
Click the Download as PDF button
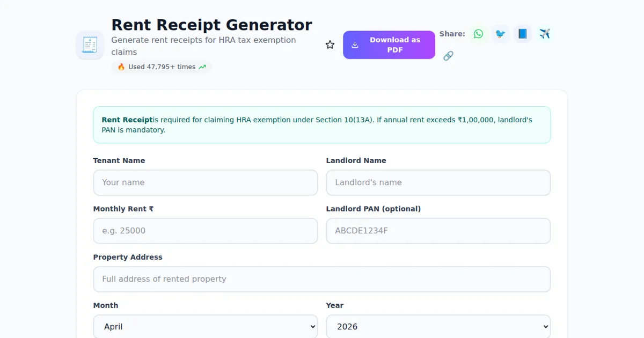click(x=389, y=45)
